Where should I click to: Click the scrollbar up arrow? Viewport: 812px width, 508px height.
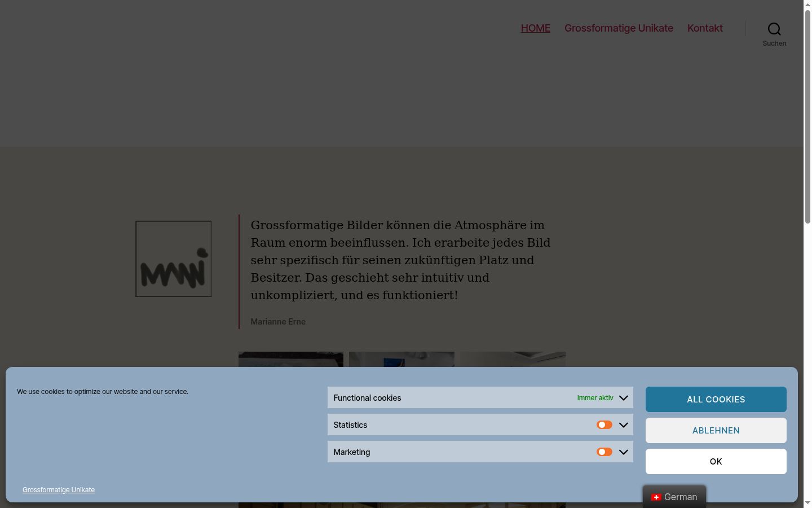tap(807, 5)
